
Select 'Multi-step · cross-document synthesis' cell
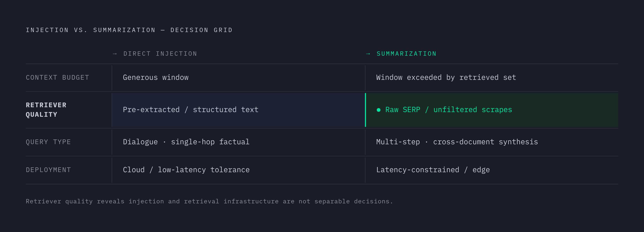[492, 142]
